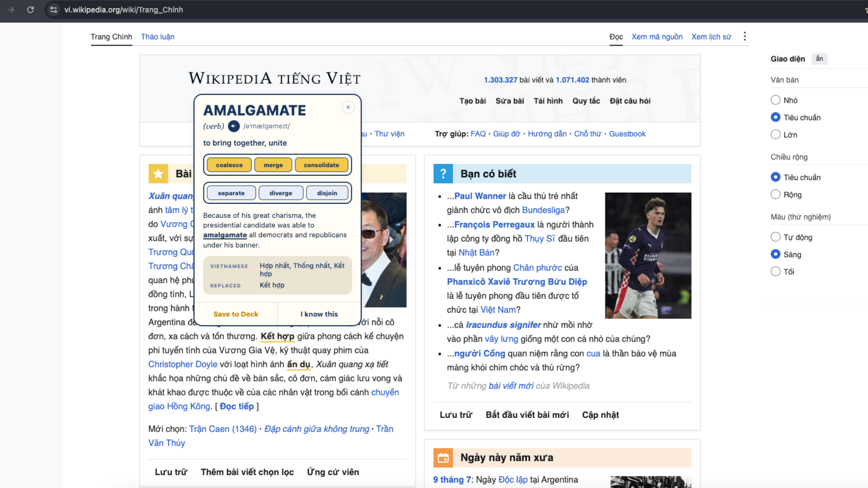Click the underlined amalgamate word in example
This screenshot has height=488, width=868.
225,235
